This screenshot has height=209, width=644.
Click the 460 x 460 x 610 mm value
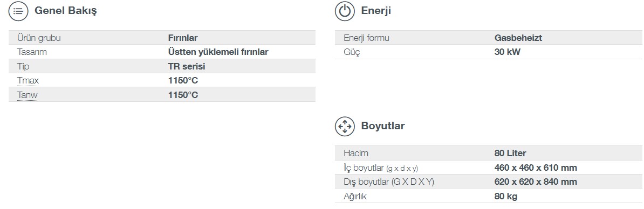point(536,168)
